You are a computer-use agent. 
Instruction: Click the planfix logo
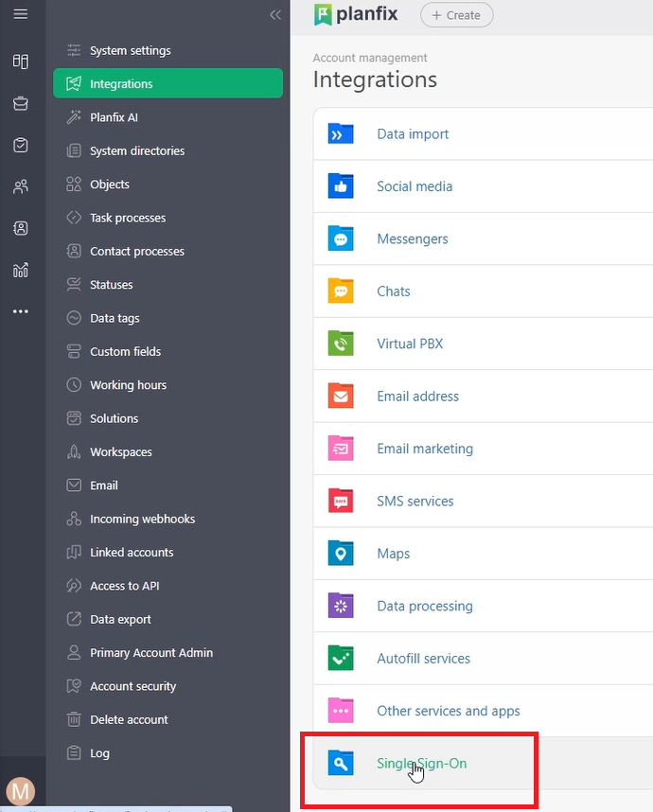coord(356,14)
